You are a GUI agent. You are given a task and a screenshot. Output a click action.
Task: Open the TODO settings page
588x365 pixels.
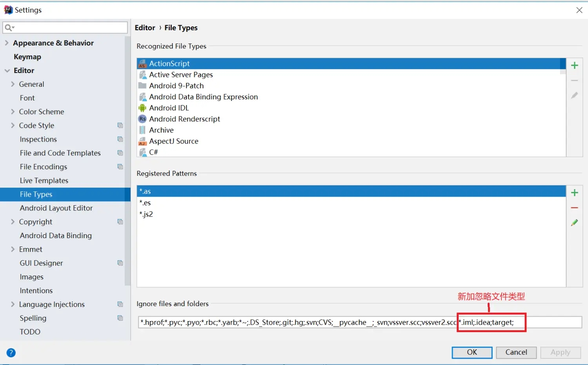coord(30,332)
